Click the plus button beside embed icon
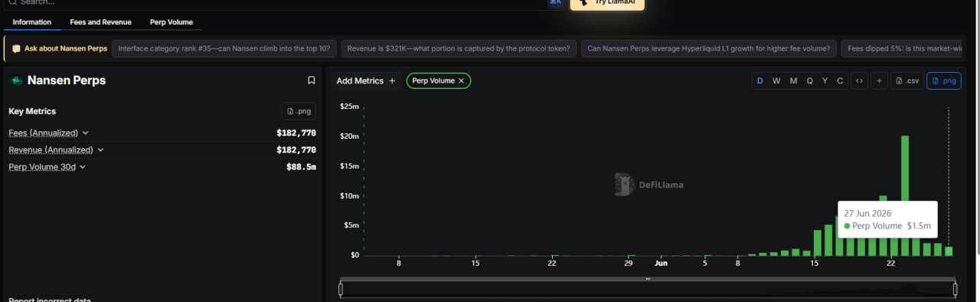 (x=879, y=80)
